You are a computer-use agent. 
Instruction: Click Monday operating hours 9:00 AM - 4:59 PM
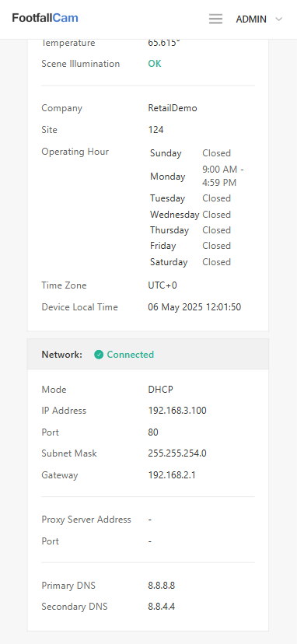tap(223, 177)
